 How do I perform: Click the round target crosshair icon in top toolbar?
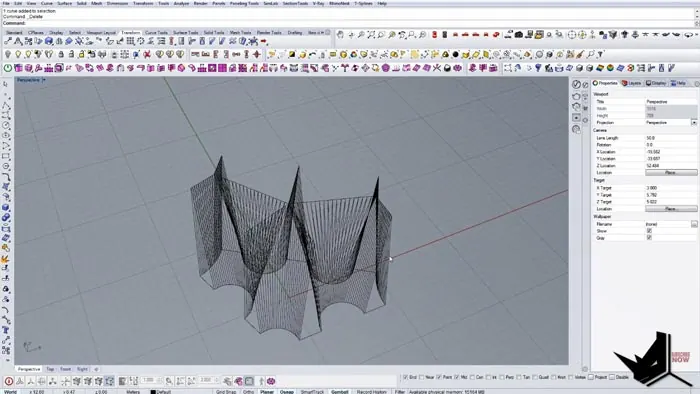[572, 34]
